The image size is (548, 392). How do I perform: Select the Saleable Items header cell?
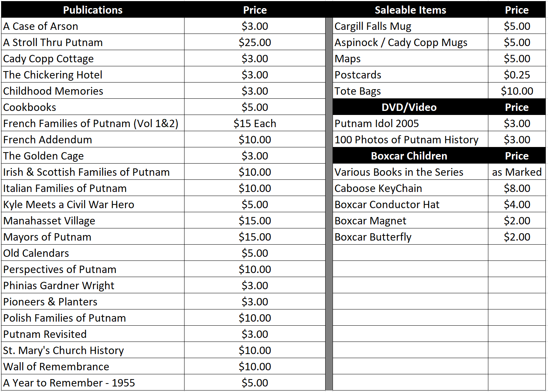tap(410, 10)
